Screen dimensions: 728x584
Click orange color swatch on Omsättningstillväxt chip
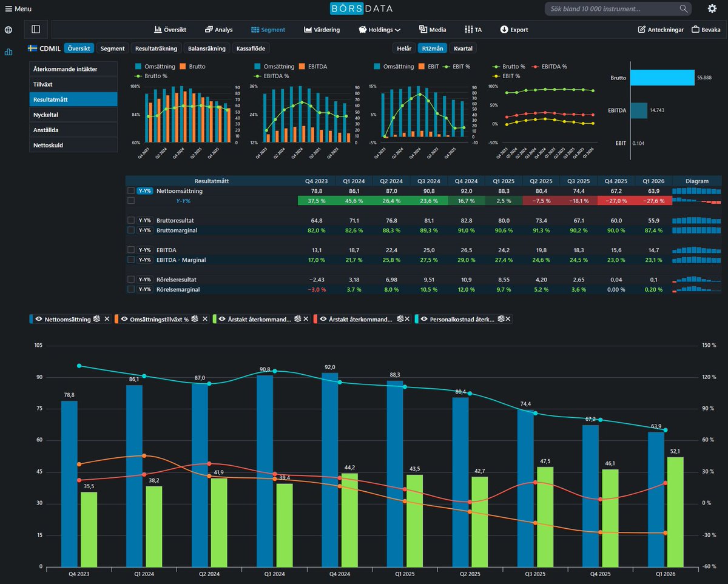tap(116, 319)
